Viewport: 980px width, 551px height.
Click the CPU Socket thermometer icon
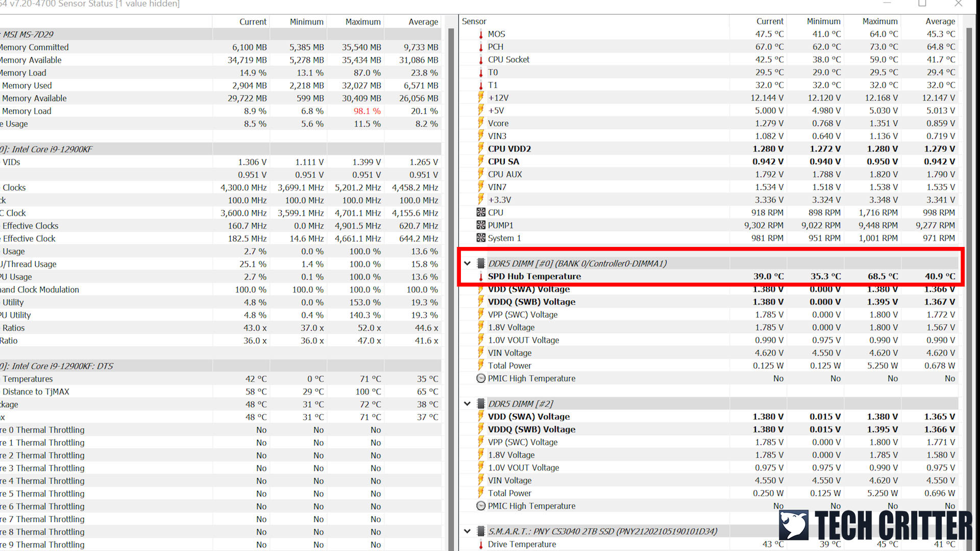coord(481,60)
